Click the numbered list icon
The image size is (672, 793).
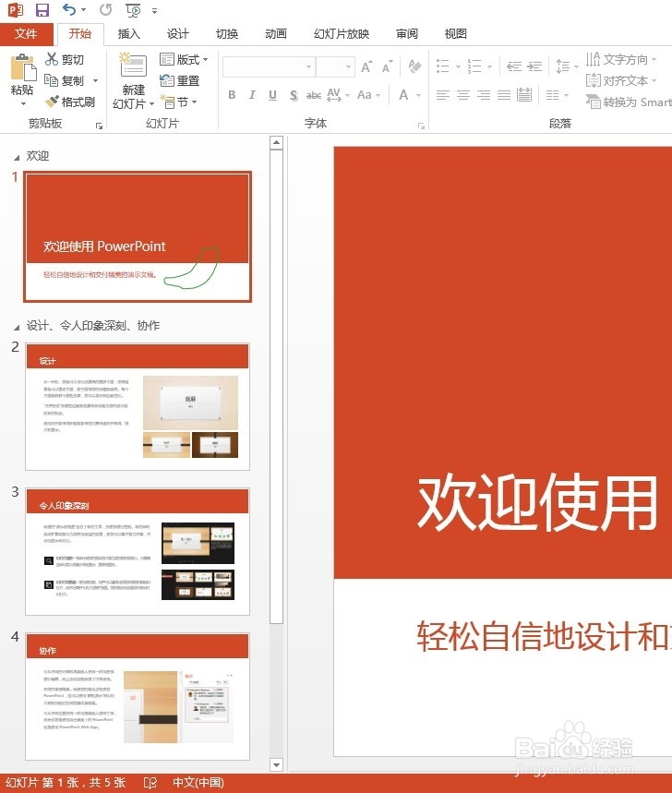474,66
